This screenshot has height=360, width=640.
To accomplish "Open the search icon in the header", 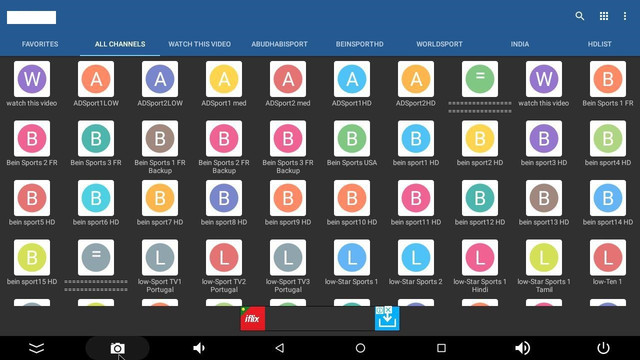I will 580,16.
